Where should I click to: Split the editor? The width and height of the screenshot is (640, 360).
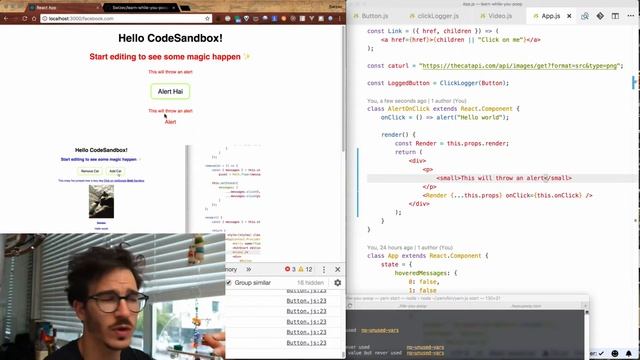[615, 16]
